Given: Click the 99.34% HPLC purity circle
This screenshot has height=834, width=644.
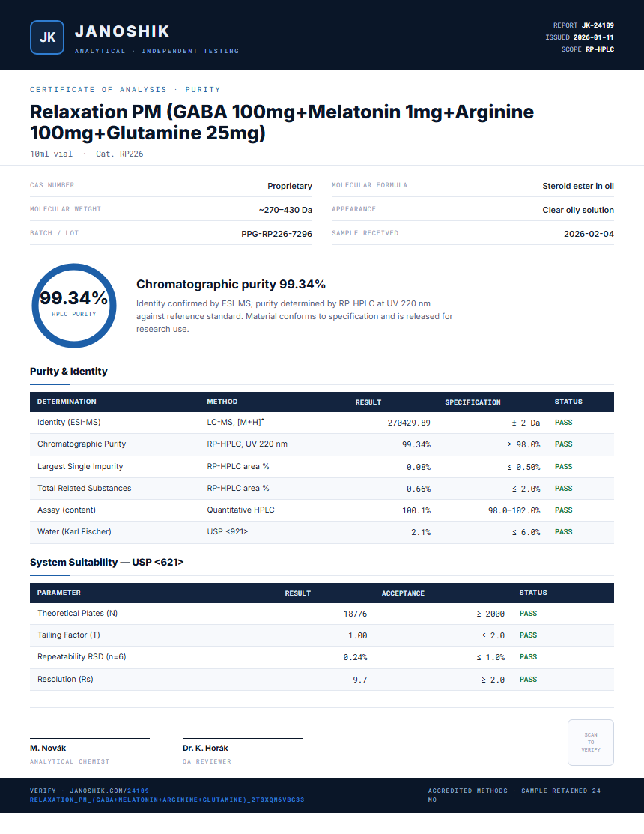Looking at the screenshot, I should tap(74, 305).
